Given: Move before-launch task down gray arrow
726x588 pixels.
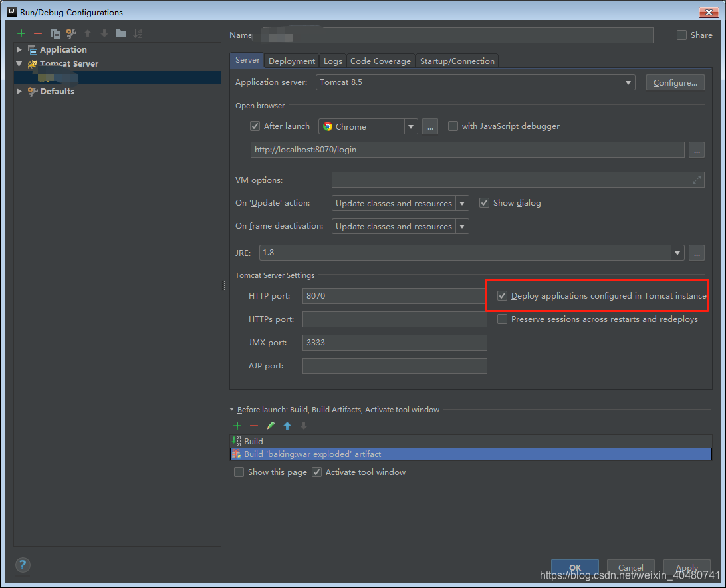Looking at the screenshot, I should (x=304, y=426).
